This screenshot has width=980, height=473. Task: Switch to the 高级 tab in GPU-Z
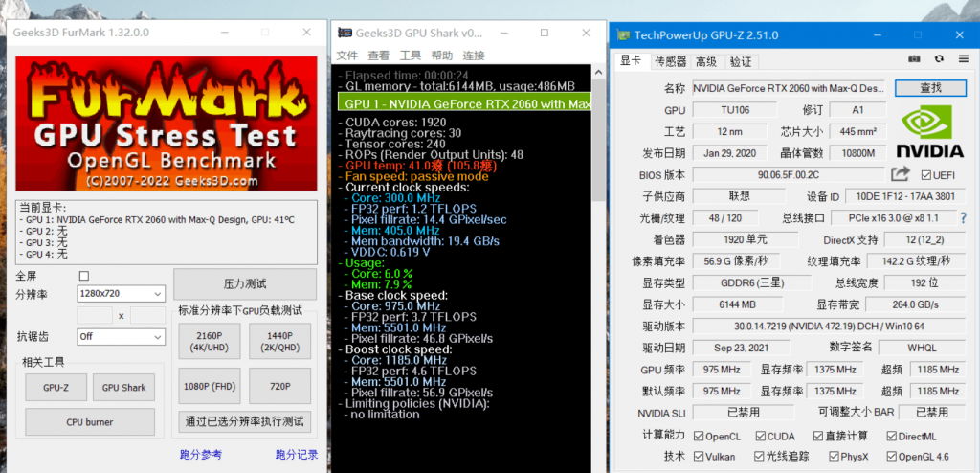(707, 61)
